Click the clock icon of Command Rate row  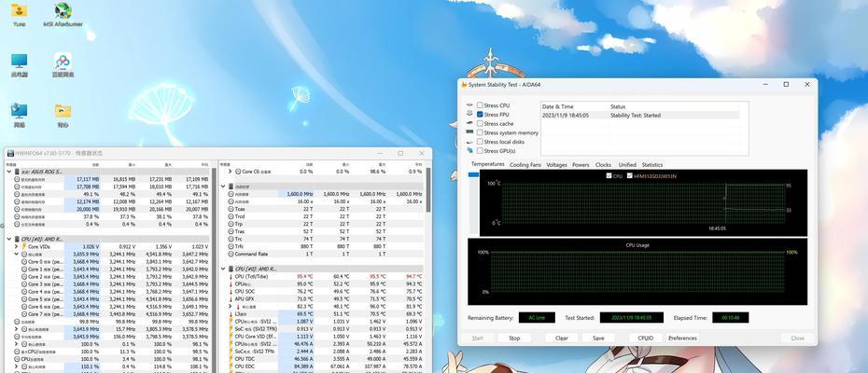click(231, 254)
